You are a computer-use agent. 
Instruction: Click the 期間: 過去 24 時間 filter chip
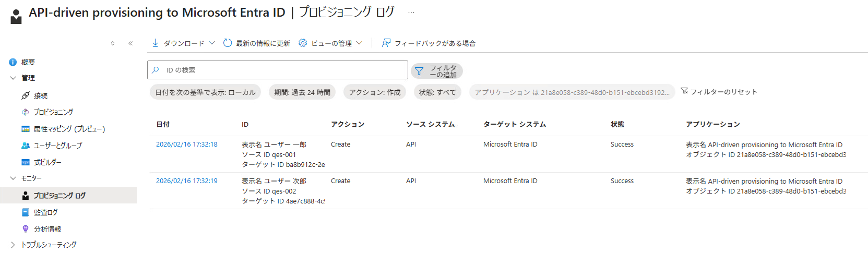pyautogui.click(x=302, y=92)
